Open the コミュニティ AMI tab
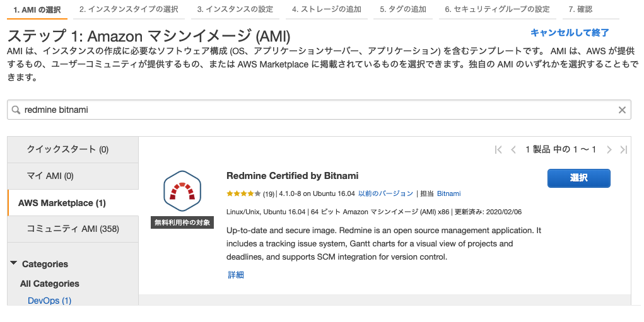 (73, 229)
